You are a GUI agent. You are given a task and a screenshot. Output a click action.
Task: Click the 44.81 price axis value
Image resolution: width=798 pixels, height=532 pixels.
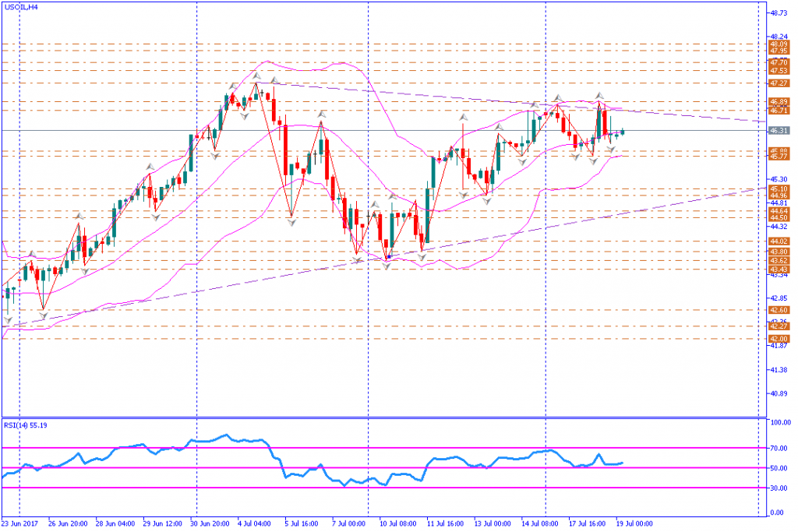point(779,203)
